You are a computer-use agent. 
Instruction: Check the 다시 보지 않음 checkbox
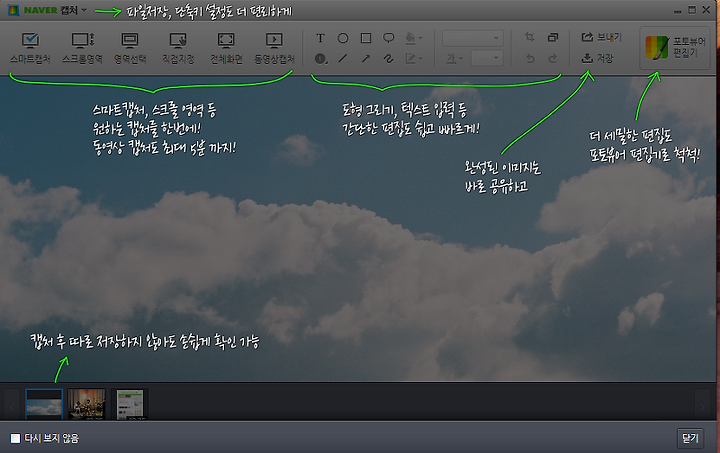click(15, 438)
